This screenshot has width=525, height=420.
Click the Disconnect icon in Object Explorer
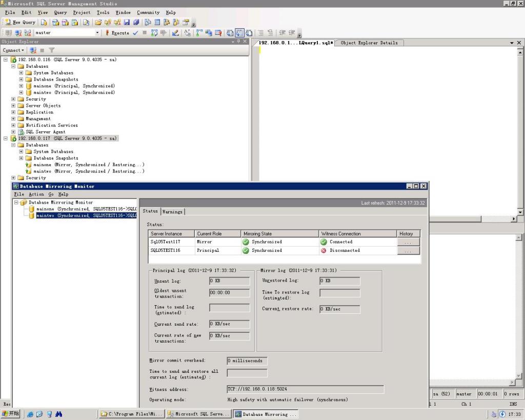(x=33, y=50)
